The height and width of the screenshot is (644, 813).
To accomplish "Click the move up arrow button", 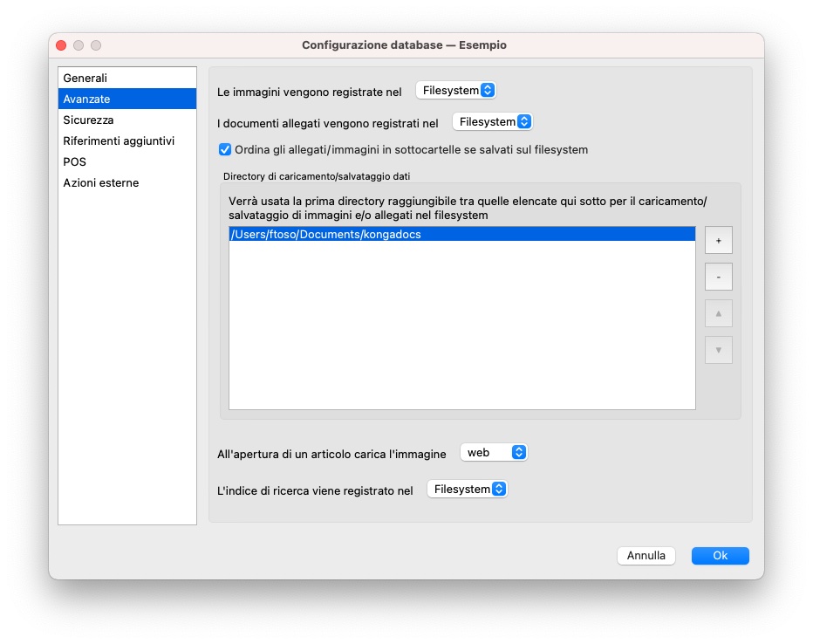I will (x=718, y=313).
